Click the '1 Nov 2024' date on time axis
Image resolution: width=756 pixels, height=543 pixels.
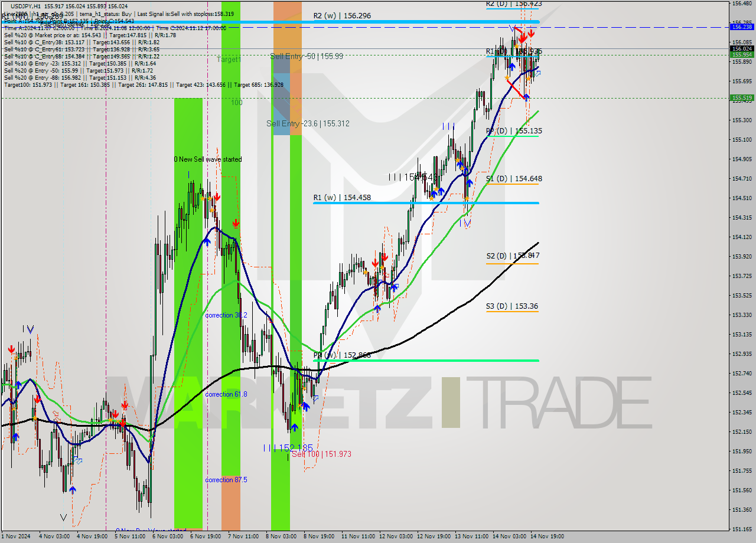click(x=16, y=537)
